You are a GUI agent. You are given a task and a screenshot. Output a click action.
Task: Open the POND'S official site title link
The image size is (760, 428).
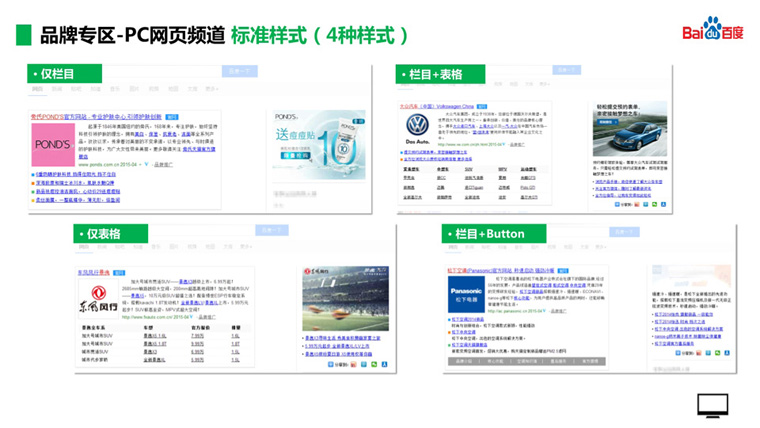click(96, 117)
